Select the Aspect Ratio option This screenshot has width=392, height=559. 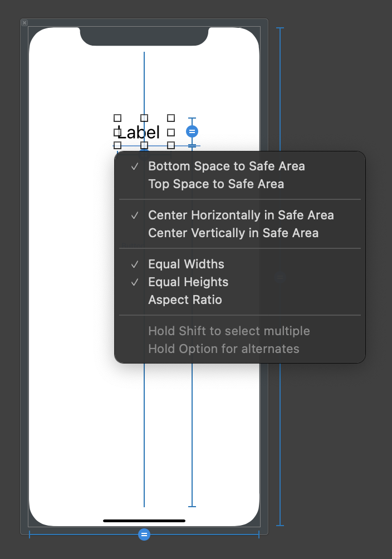[x=185, y=300]
